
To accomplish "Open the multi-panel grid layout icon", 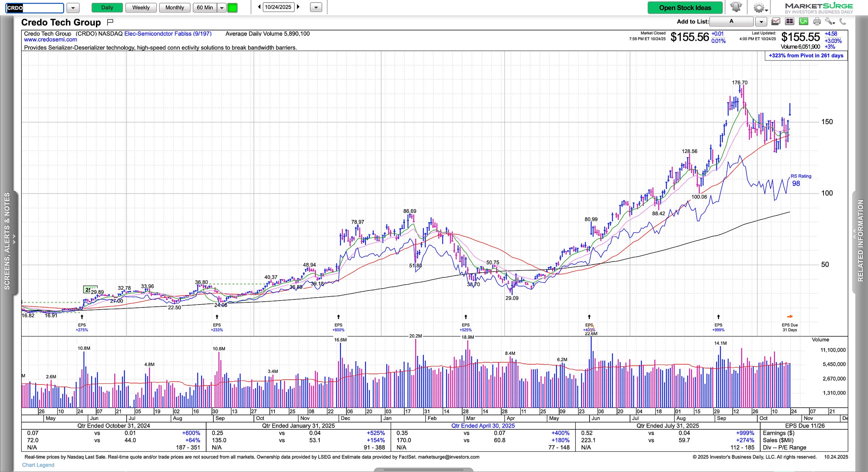I will pyautogui.click(x=790, y=22).
